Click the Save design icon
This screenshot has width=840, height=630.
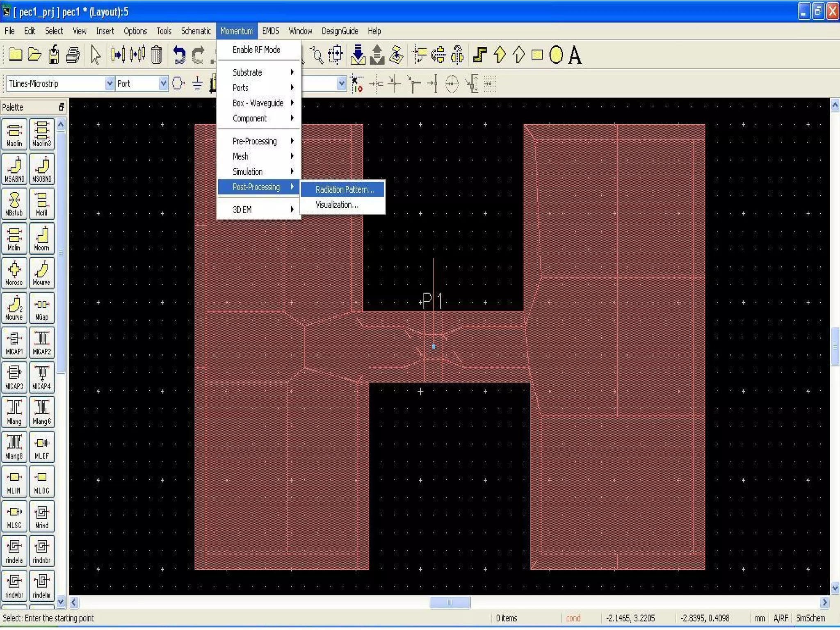pos(53,55)
